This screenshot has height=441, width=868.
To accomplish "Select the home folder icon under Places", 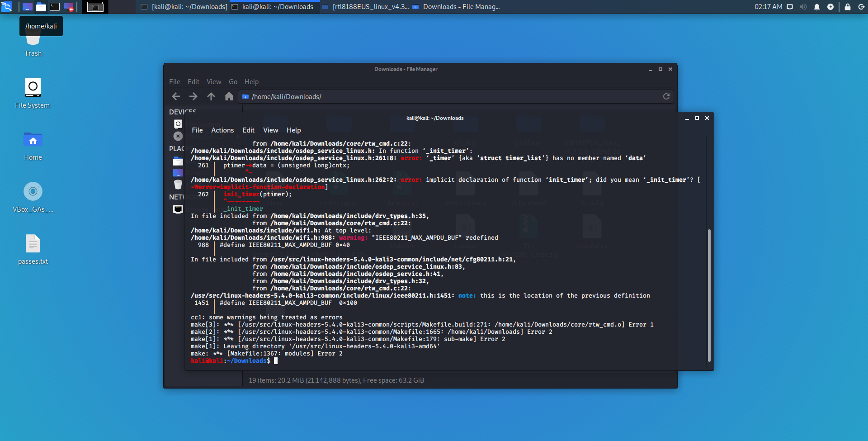I will (178, 161).
